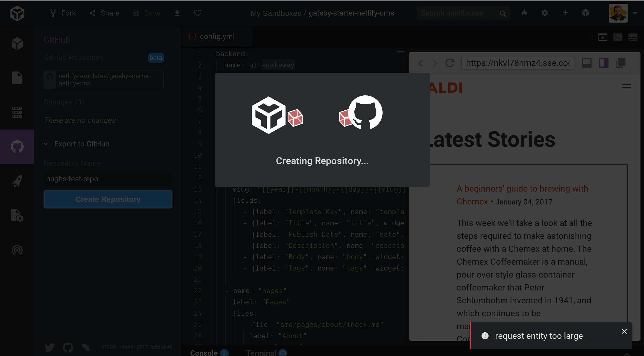The height and width of the screenshot is (356, 644).
Task: Toggle bottom panel layout icon in preview toolbar
Action: pyautogui.click(x=587, y=63)
